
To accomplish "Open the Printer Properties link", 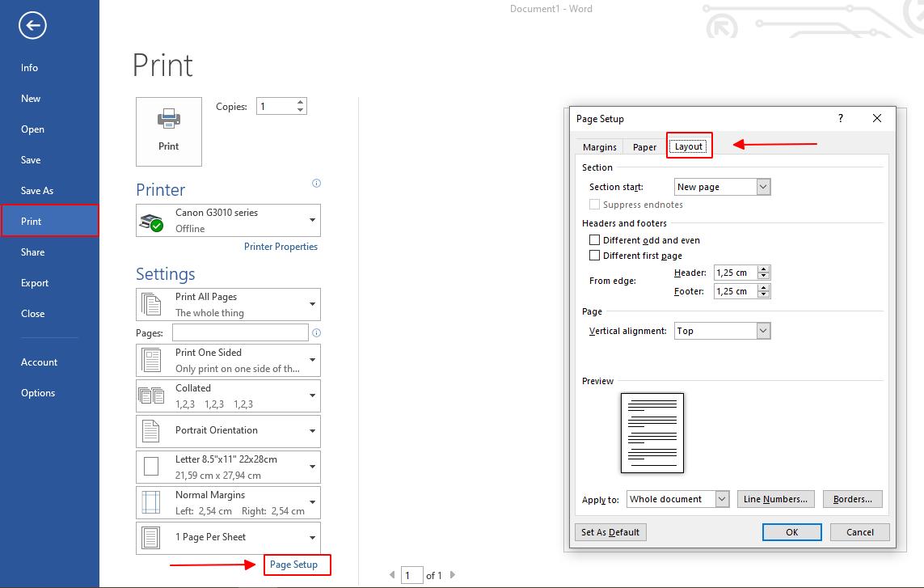I will [x=281, y=247].
